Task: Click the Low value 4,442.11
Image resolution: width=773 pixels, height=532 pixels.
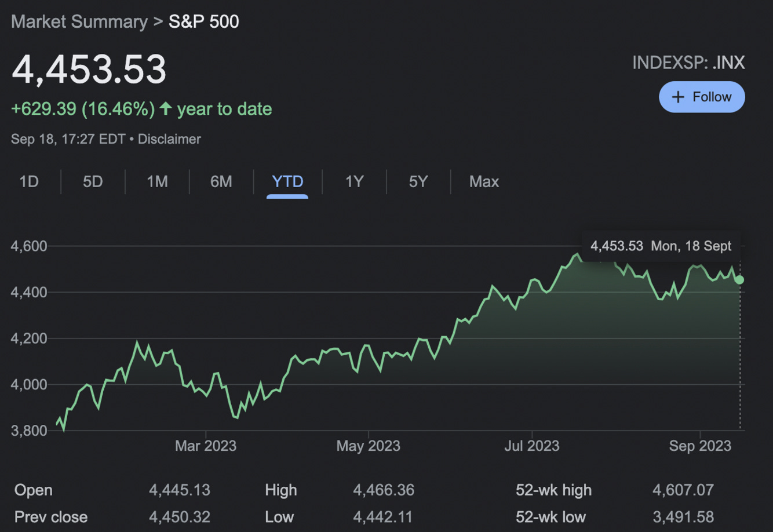Action: pos(382,517)
